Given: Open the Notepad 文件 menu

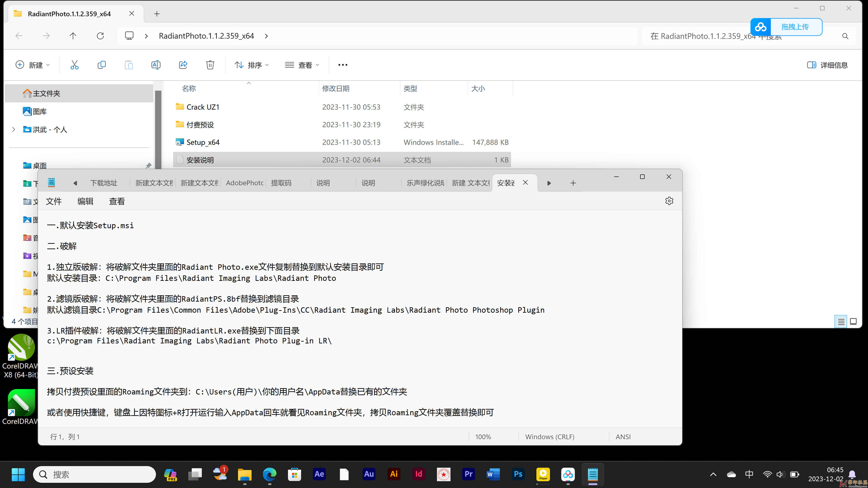Looking at the screenshot, I should pyautogui.click(x=54, y=201).
